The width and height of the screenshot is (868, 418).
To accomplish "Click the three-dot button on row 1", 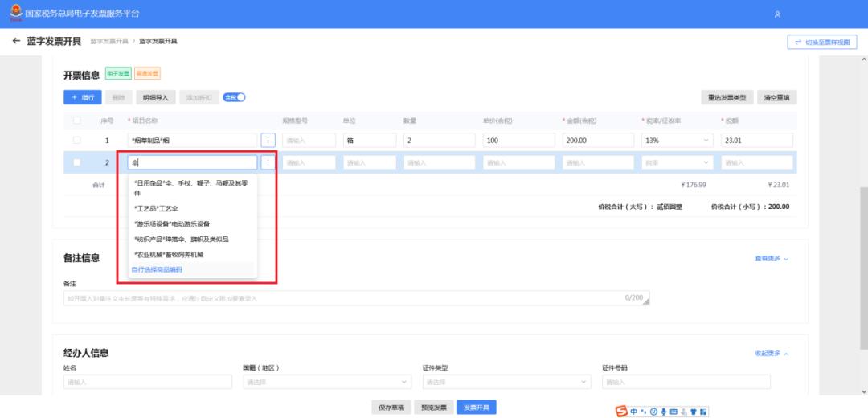I will click(x=268, y=140).
